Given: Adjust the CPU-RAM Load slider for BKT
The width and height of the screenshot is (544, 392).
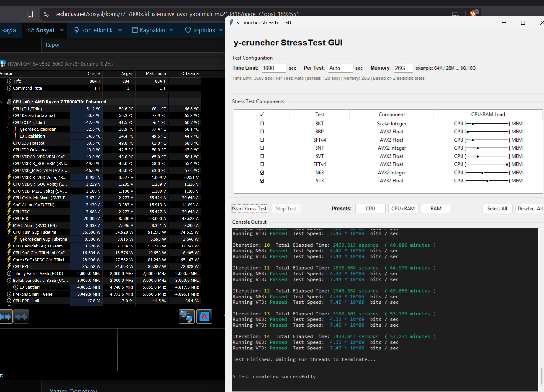Looking at the screenshot, I should pyautogui.click(x=487, y=124).
